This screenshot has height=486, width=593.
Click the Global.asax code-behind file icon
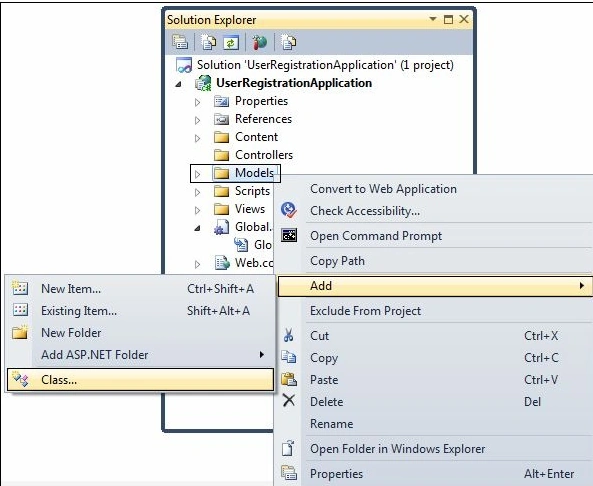click(241, 245)
